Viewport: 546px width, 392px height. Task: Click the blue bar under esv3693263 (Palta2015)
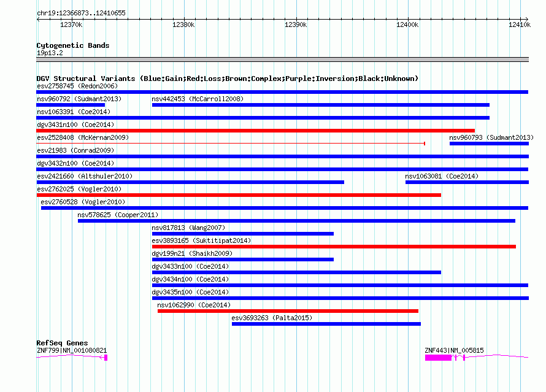tap(326, 324)
